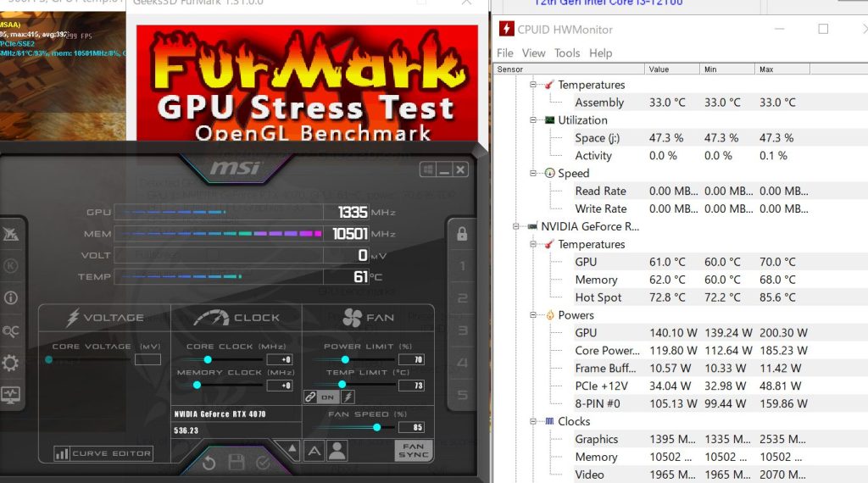Click the Power Limit value field showing 70
This screenshot has width=868, height=483.
pyautogui.click(x=411, y=359)
